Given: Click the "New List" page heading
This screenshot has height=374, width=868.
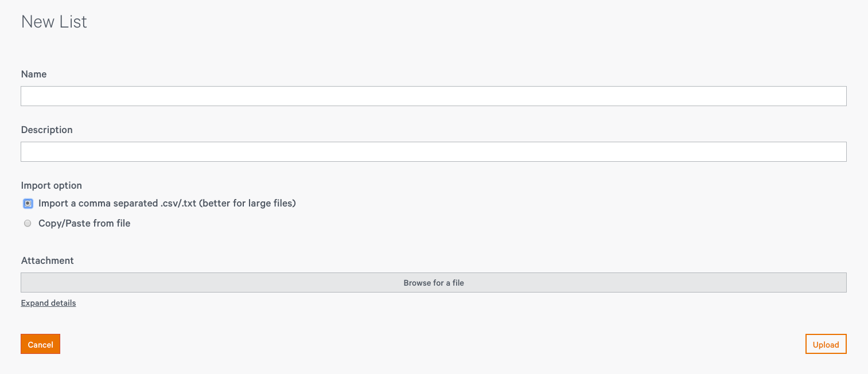Looking at the screenshot, I should pos(54,22).
